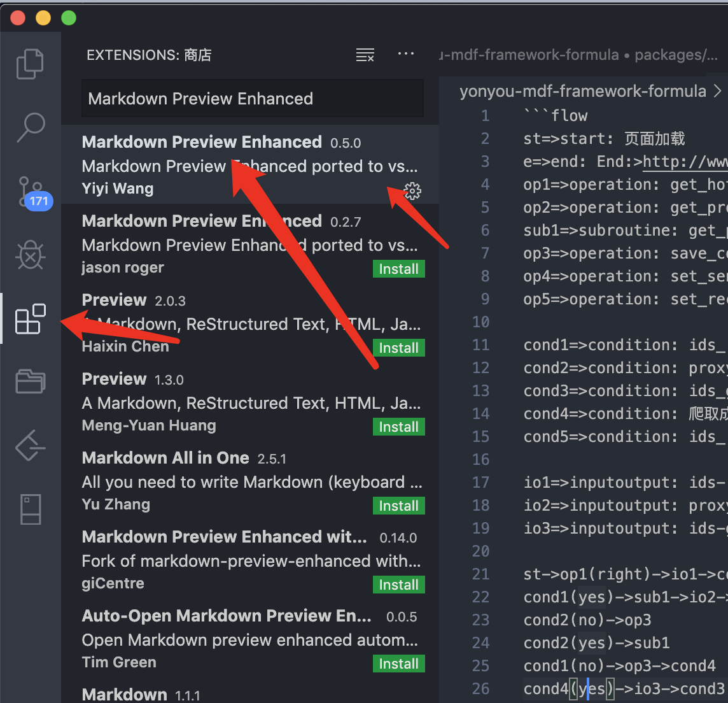Image resolution: width=728 pixels, height=703 pixels.
Task: Select Markdown Preview Enhanced wit... 0.14.0 entry
Action: point(250,560)
